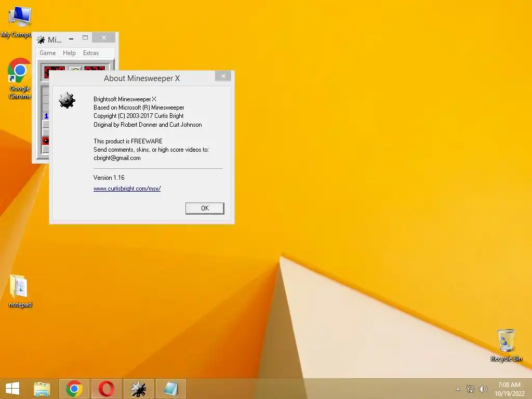Open the notepad folder on desktop
This screenshot has width=532, height=399.
pos(20,291)
